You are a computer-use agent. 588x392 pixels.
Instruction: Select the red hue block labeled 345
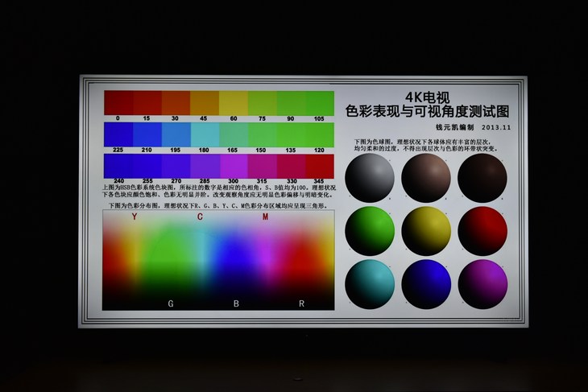point(320,166)
